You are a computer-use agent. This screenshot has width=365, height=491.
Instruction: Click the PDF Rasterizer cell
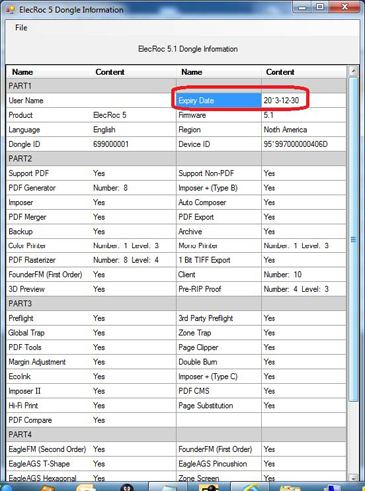pyautogui.click(x=49, y=260)
